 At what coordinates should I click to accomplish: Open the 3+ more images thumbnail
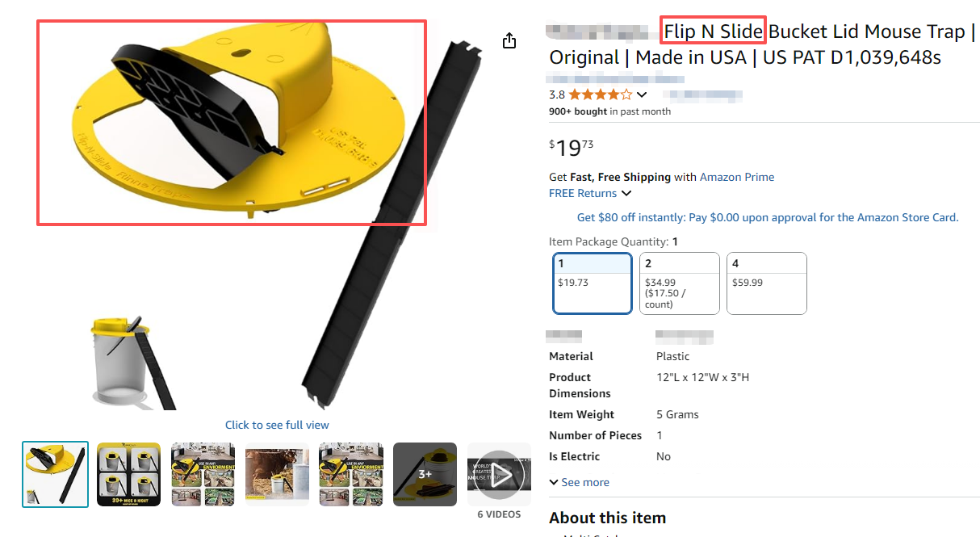[425, 474]
